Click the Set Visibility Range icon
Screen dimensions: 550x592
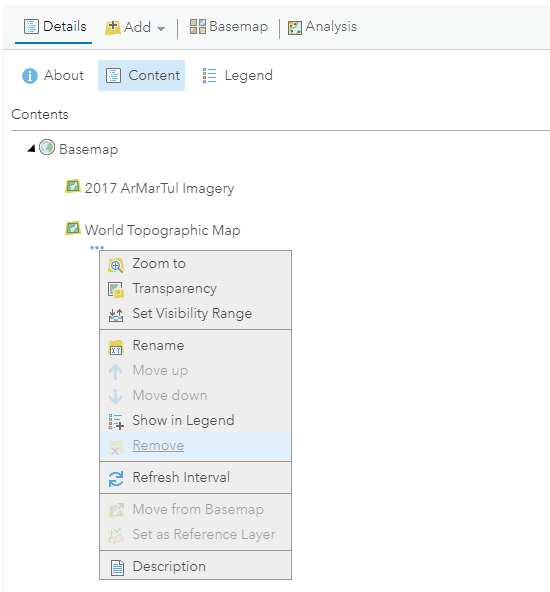116,315
